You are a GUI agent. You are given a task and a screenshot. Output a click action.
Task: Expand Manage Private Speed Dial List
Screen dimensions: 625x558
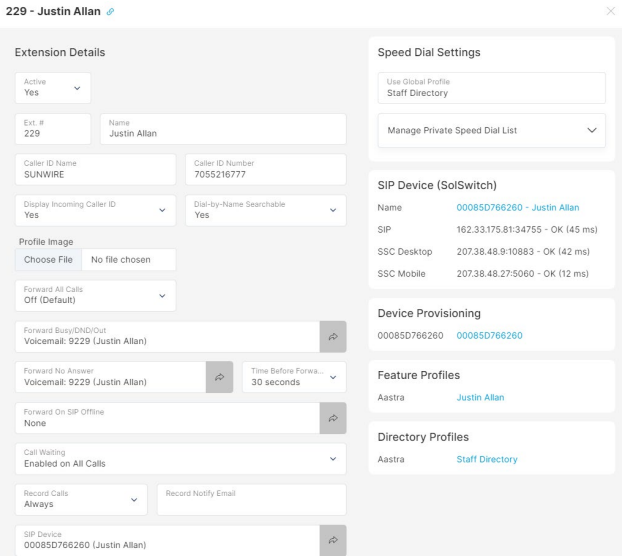tap(491, 131)
